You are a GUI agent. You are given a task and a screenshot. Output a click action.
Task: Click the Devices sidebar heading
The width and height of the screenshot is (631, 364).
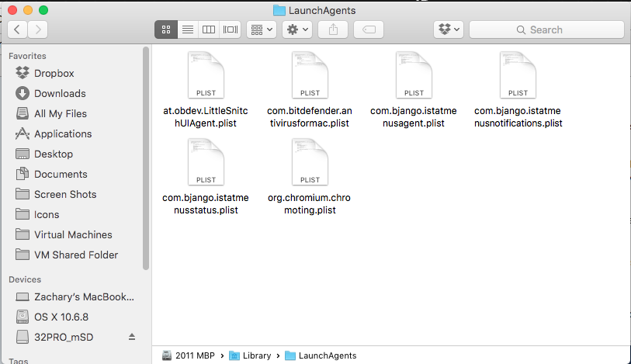(25, 279)
